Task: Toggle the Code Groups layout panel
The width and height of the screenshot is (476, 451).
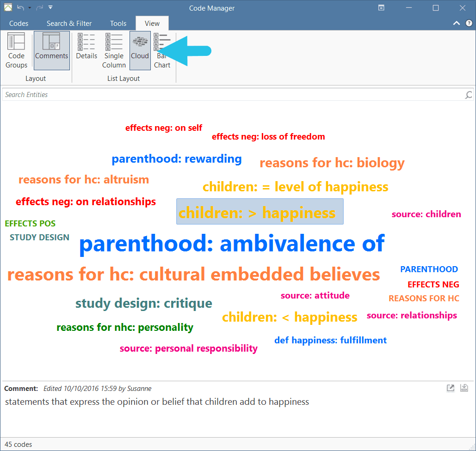Action: point(16,51)
